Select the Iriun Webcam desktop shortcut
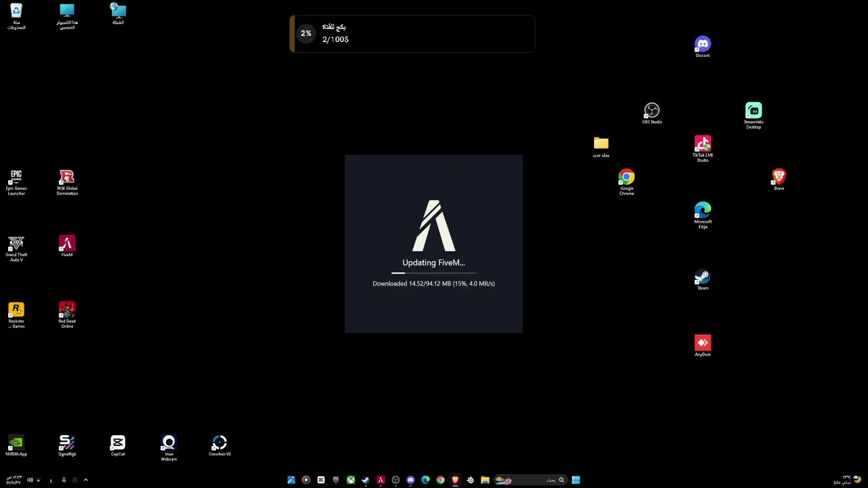 pyautogui.click(x=169, y=448)
